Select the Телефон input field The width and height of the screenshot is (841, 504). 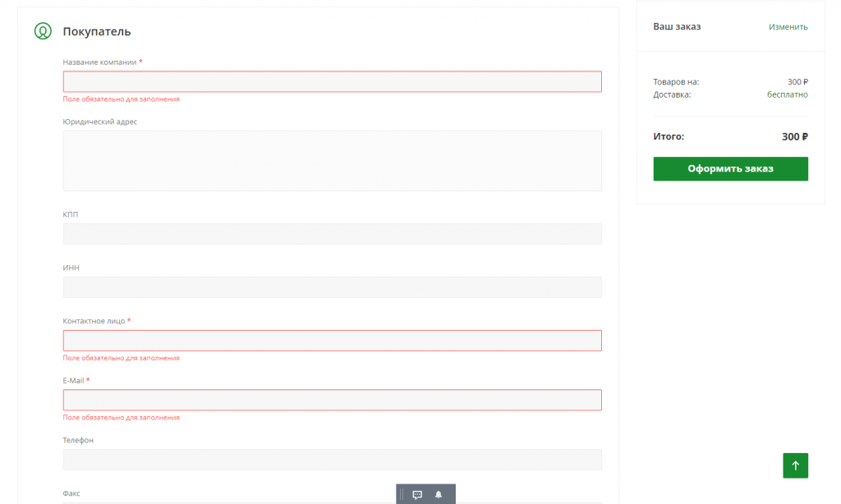[x=332, y=460]
